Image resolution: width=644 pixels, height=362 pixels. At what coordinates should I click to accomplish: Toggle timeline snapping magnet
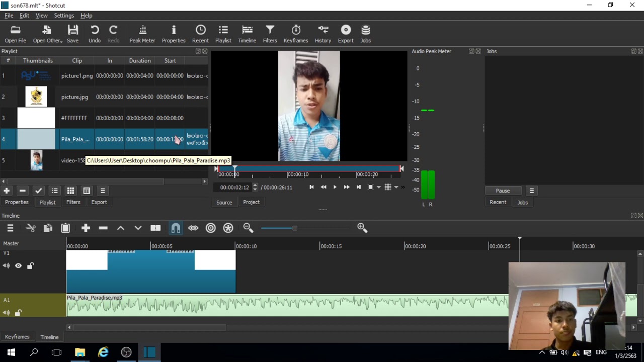coord(176,228)
